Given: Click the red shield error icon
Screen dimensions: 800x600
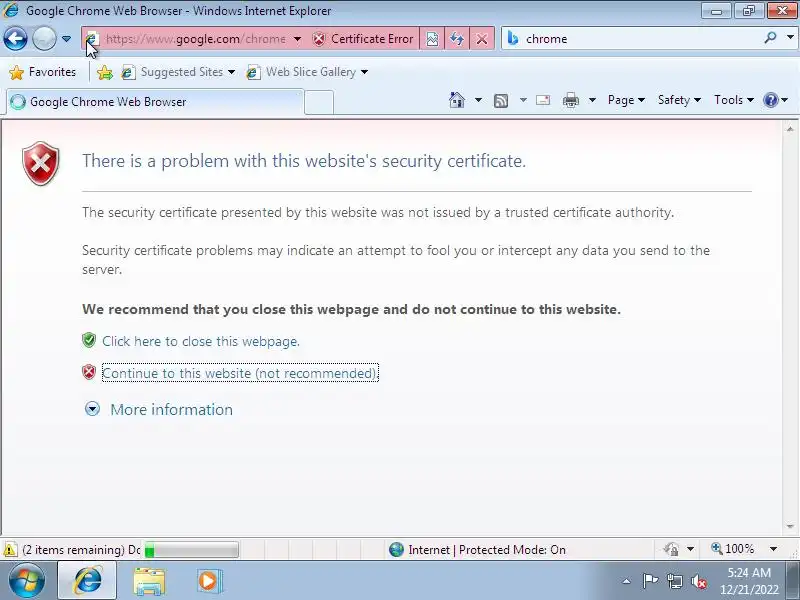Looking at the screenshot, I should pyautogui.click(x=41, y=163).
